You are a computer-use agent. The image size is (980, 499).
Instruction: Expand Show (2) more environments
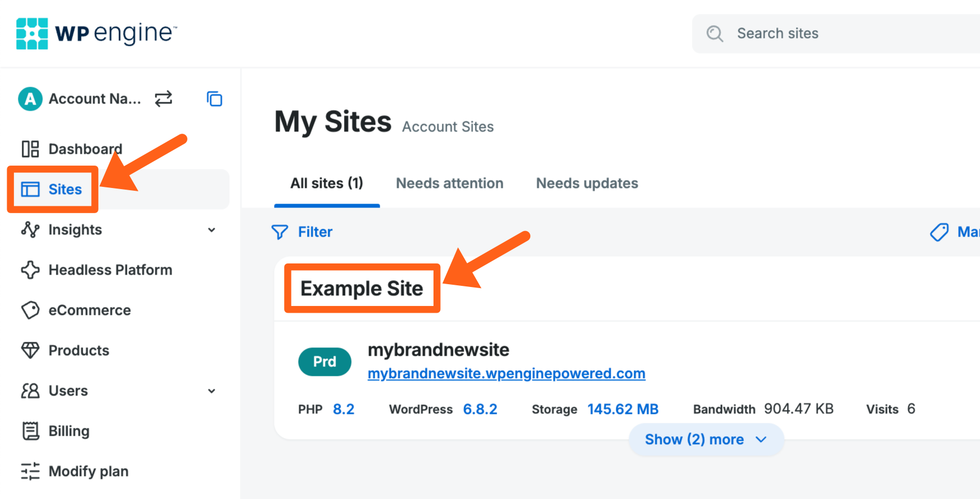point(705,440)
